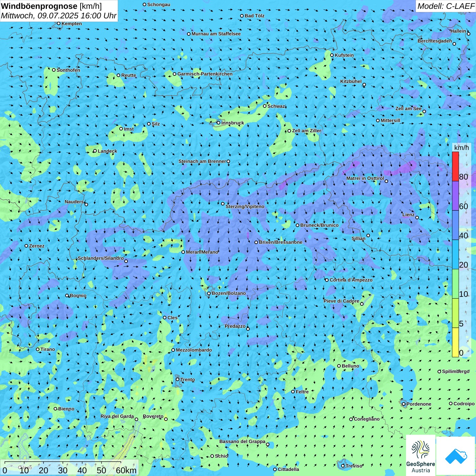Viewport: 476px width, 476px height.
Task: Click the Sterzing/Vipiteno label
Action: point(245,206)
